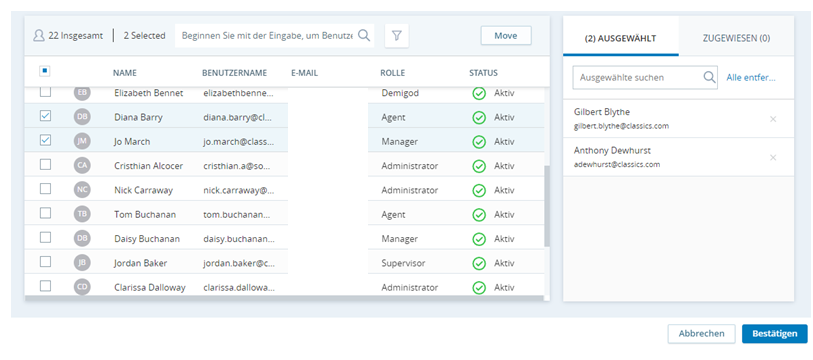The height and width of the screenshot is (360, 813).
Task: Click Aktiv status check icon for Jo March
Action: (x=479, y=141)
